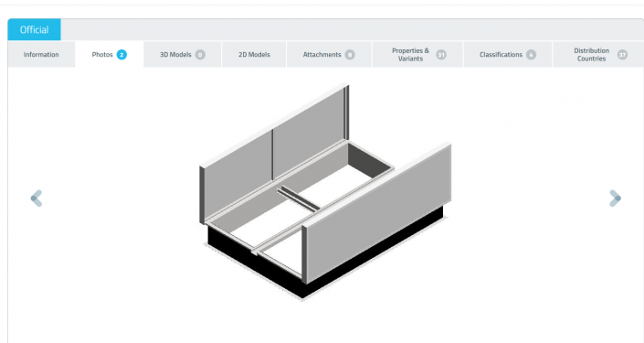Select the Photos tab

(110, 54)
